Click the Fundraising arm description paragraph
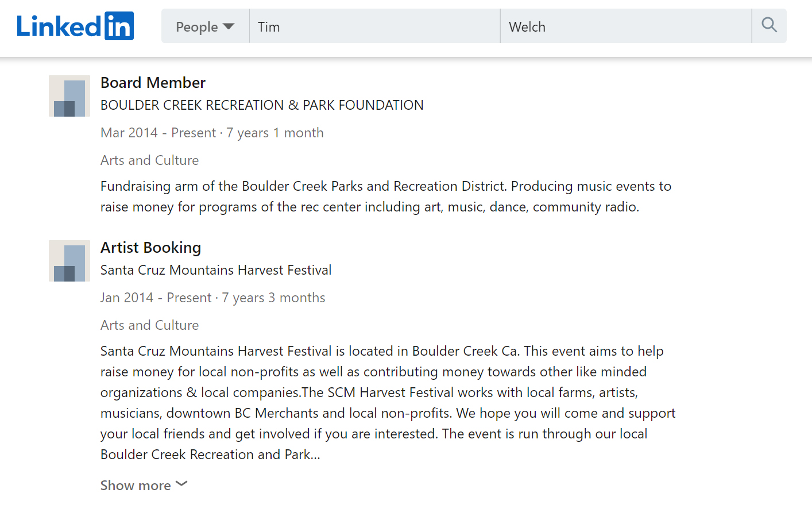Viewport: 812px width, 520px height. click(385, 197)
